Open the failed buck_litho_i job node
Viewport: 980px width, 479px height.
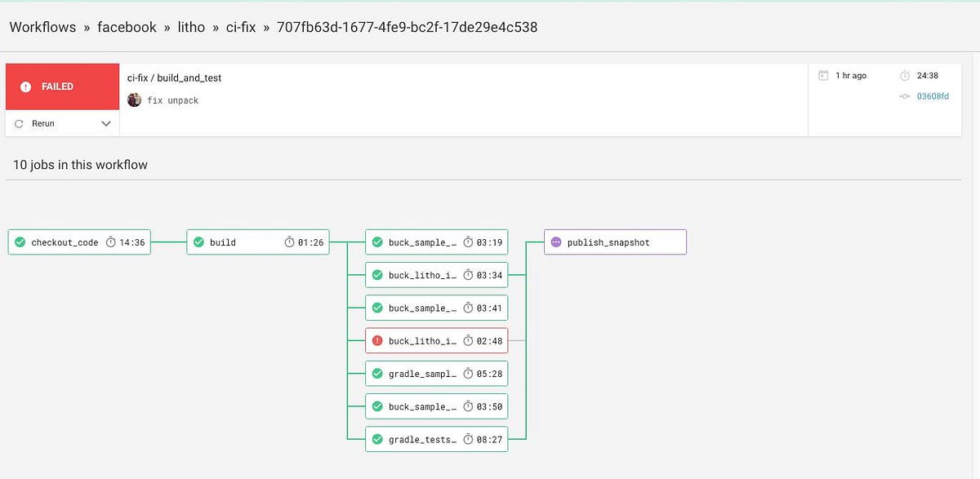click(x=436, y=340)
